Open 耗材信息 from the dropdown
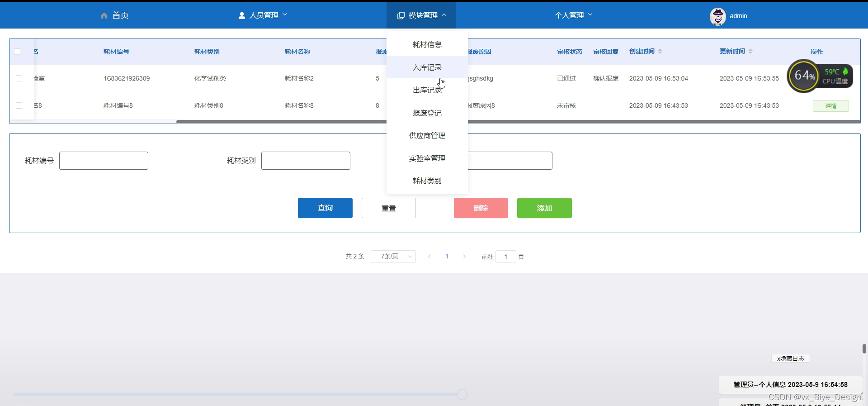868x406 pixels. click(427, 44)
